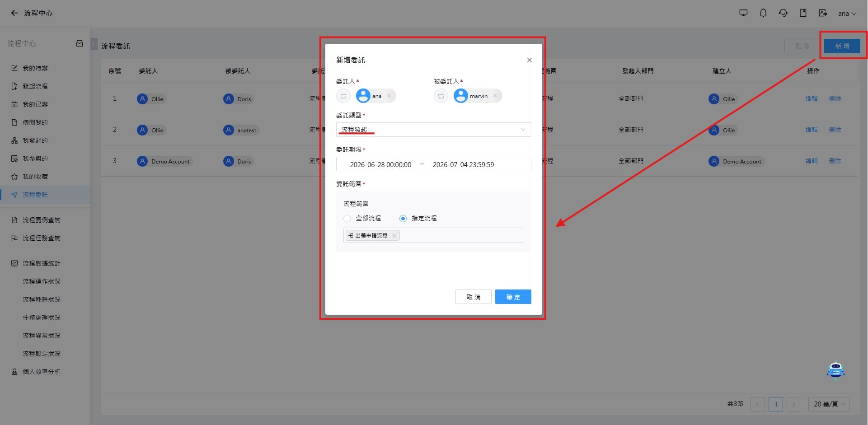This screenshot has height=425, width=868.
Task: Click the 新增 button
Action: coord(842,46)
